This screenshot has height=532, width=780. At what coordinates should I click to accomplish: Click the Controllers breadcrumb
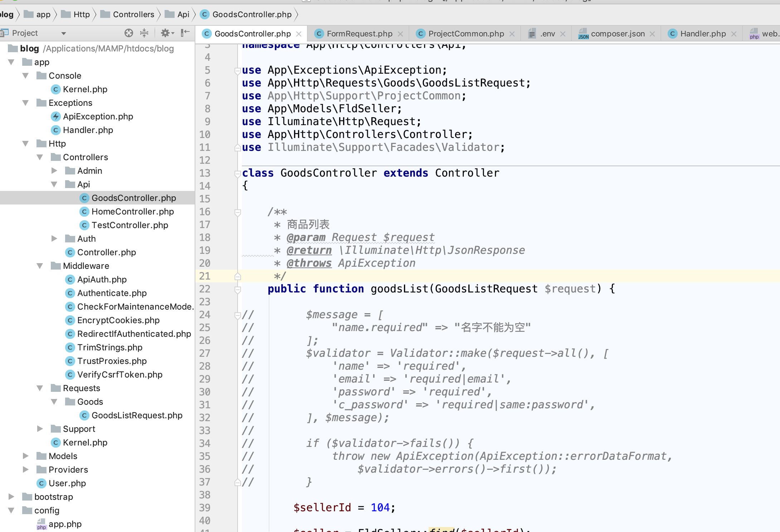127,14
